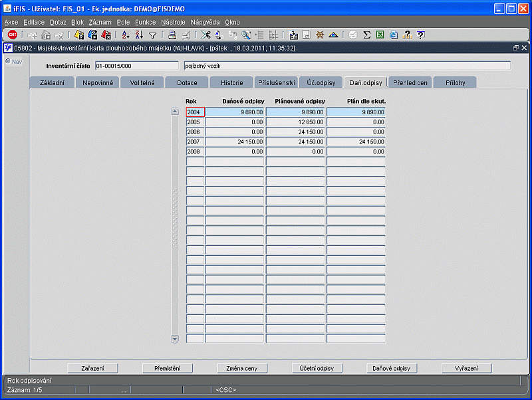Switch to the Dotace tab
This screenshot has height=400, width=532.
click(x=187, y=82)
